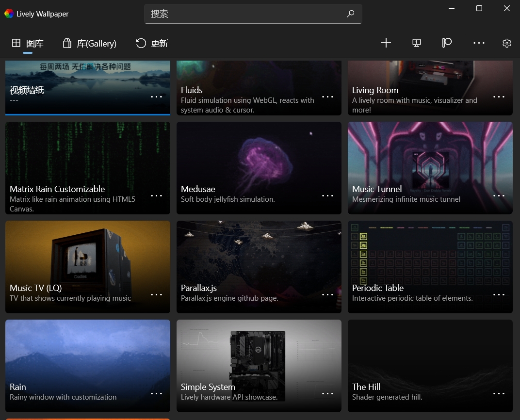The height and width of the screenshot is (420, 520).
Task: Select the Medusae jellyfish wallpaper thumbnail
Action: tap(259, 168)
